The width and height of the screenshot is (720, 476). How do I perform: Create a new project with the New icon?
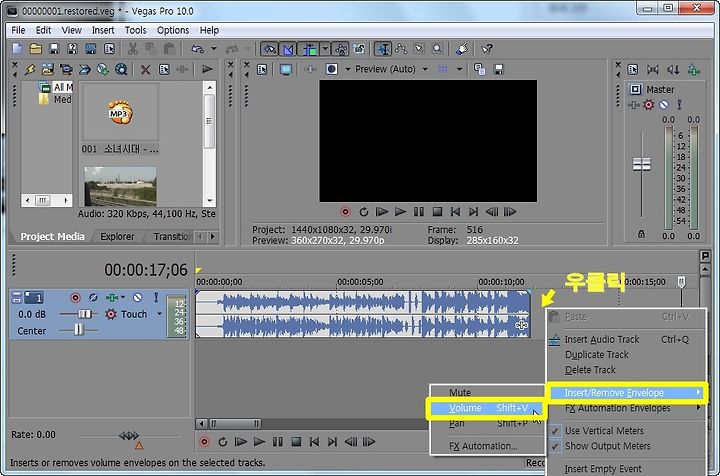coord(17,49)
